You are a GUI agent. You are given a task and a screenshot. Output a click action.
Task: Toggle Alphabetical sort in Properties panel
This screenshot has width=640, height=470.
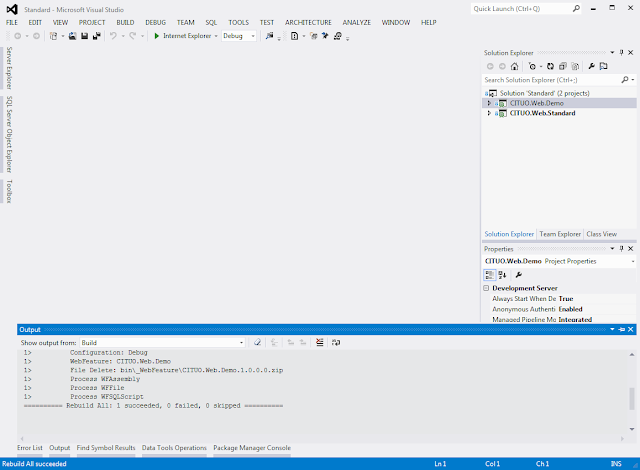(502, 275)
